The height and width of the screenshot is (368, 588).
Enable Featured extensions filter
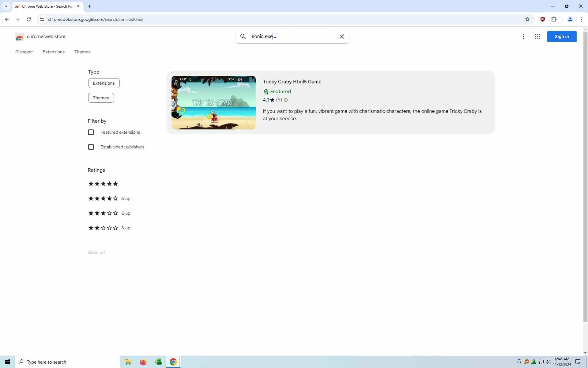coord(91,132)
